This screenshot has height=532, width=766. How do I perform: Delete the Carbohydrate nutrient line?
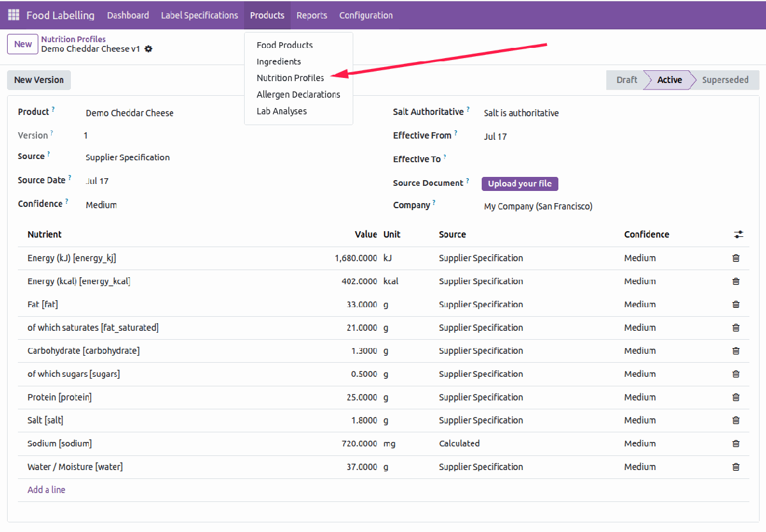(x=736, y=351)
